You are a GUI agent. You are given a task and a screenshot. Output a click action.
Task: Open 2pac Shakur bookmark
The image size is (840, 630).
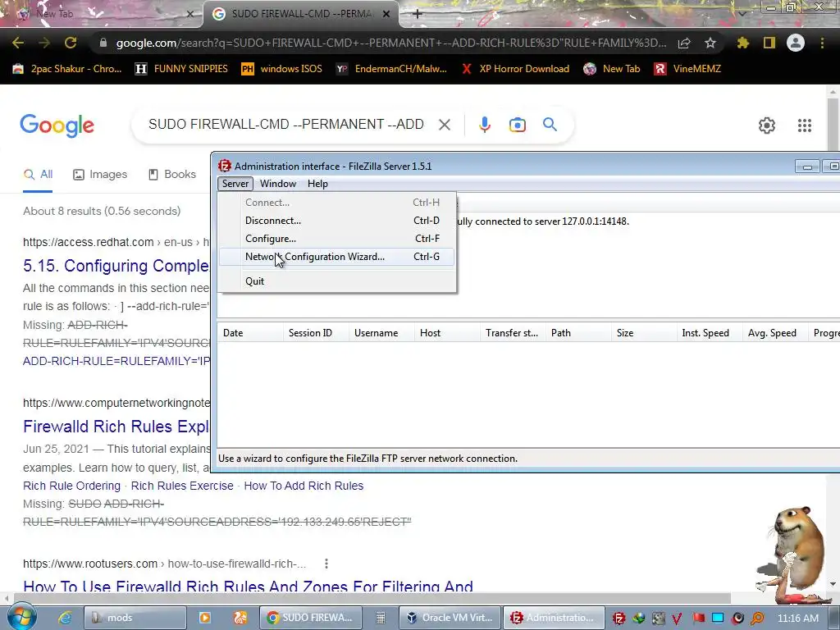(67, 69)
